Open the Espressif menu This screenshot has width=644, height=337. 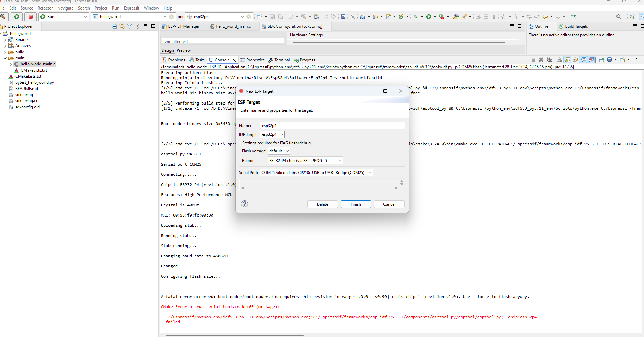(131, 8)
